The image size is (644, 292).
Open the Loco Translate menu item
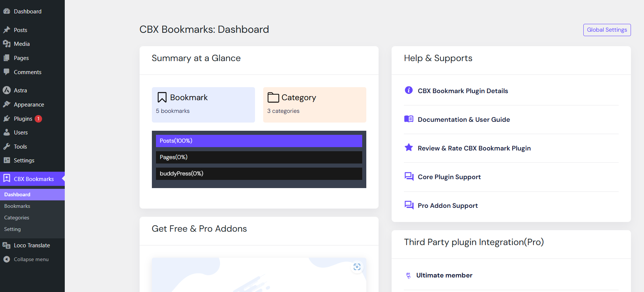coord(32,245)
